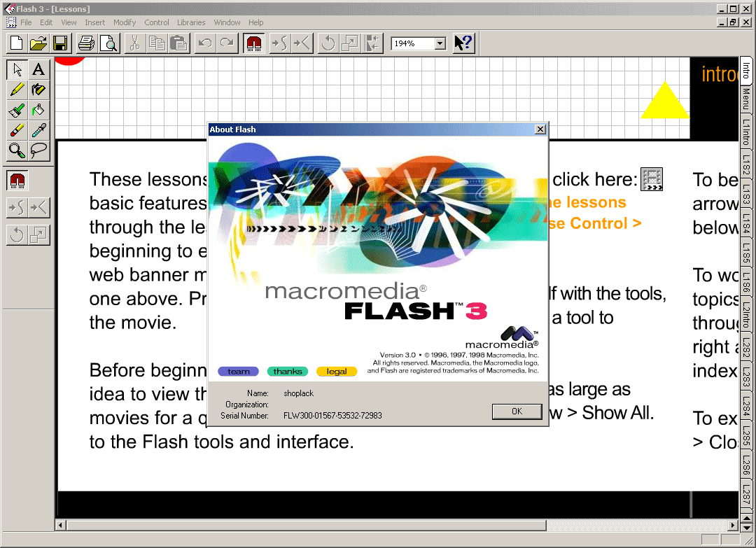Click Smooth button in top toolbar
Viewport: 756px width, 548px height.
coord(279,43)
